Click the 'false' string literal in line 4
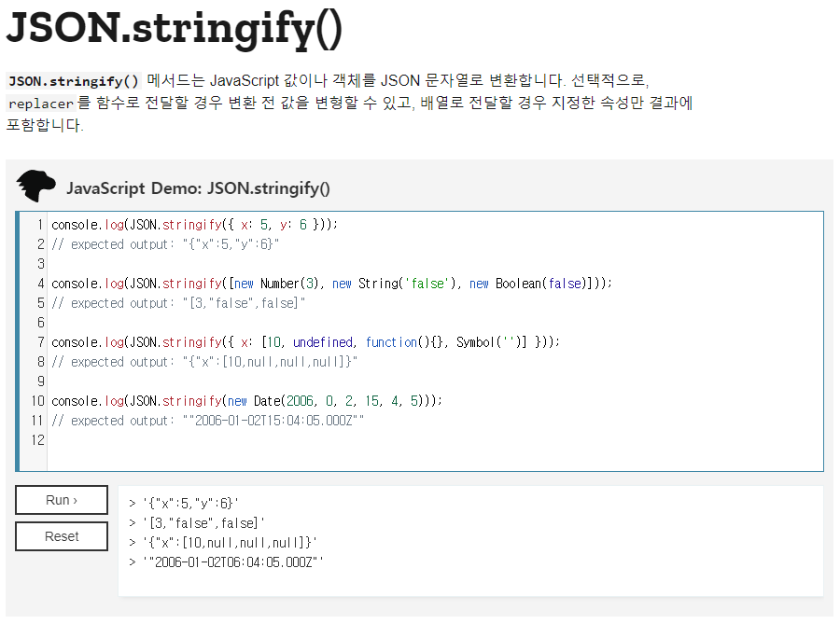Screen dimensions: 840x624 point(427,284)
